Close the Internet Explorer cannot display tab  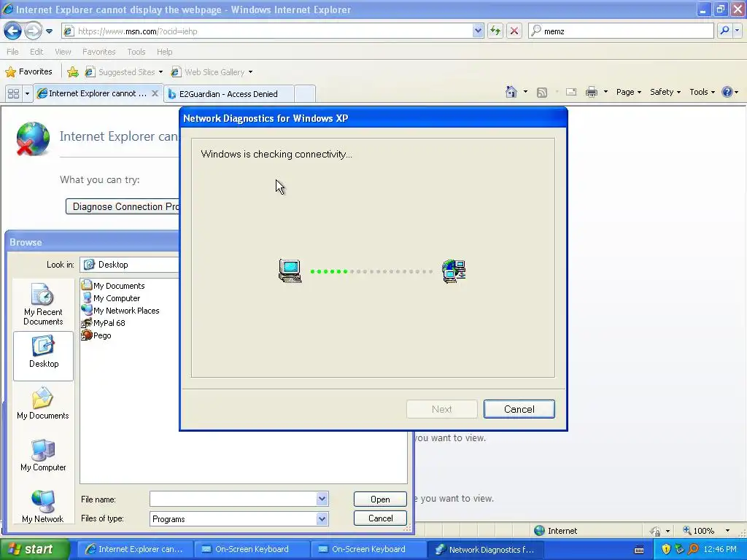point(155,93)
